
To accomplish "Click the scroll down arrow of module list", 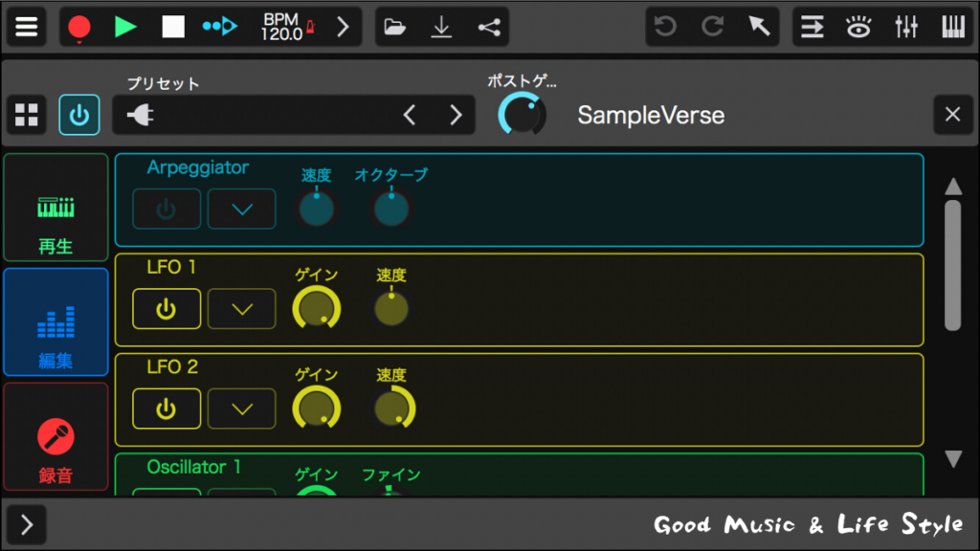I will [x=953, y=459].
